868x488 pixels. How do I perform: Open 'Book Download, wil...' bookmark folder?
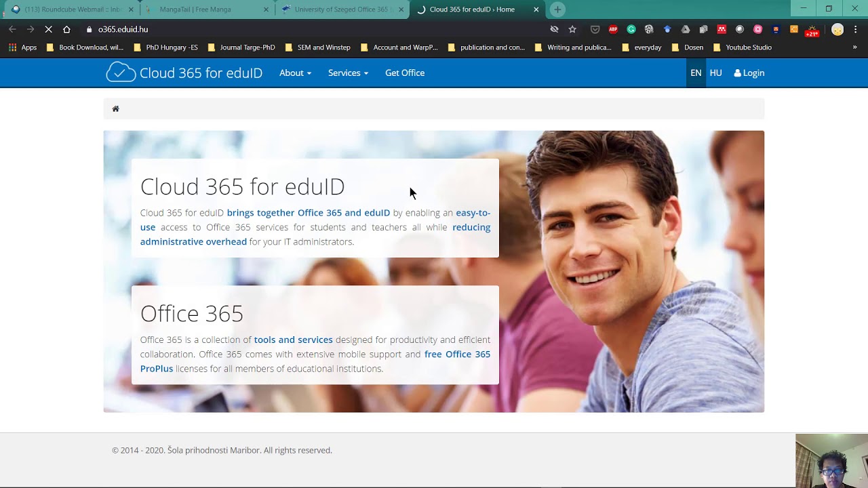[x=85, y=47]
